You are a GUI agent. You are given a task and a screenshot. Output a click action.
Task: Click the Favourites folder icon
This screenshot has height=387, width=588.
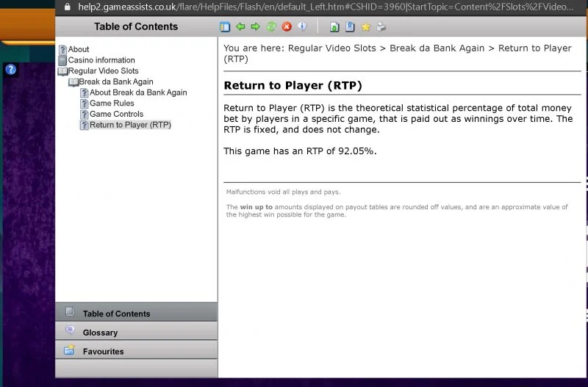click(x=69, y=350)
